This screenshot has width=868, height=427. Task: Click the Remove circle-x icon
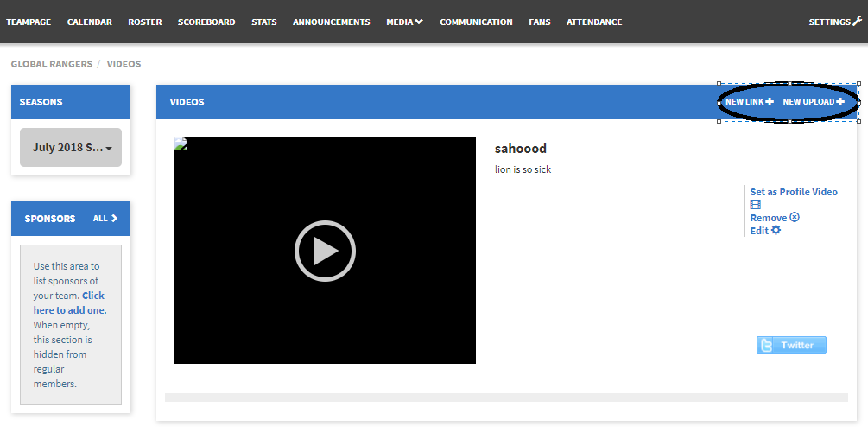795,218
